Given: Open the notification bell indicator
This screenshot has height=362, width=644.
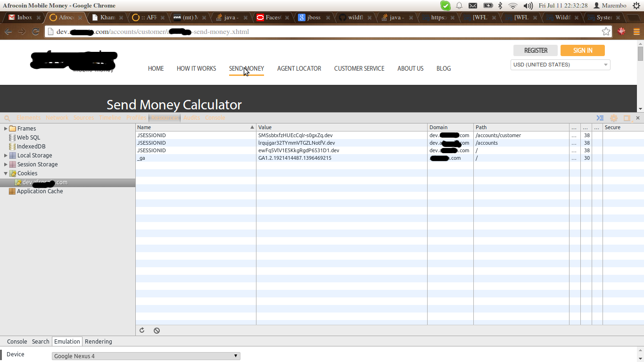Looking at the screenshot, I should [x=459, y=6].
